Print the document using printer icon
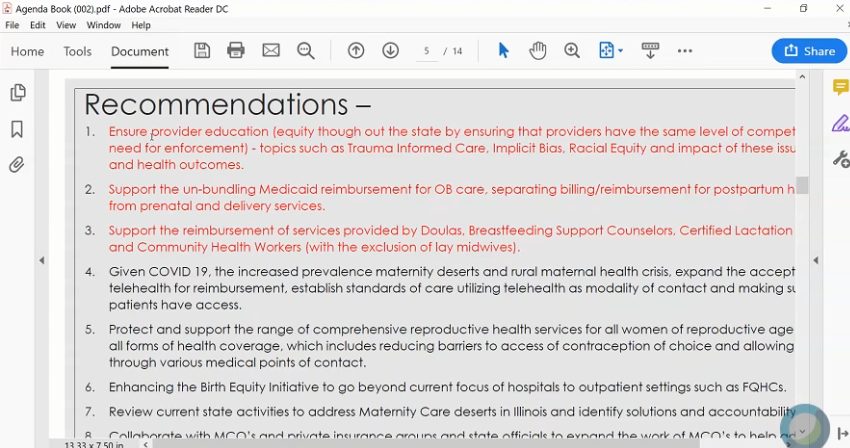This screenshot has width=850, height=448. click(x=236, y=51)
